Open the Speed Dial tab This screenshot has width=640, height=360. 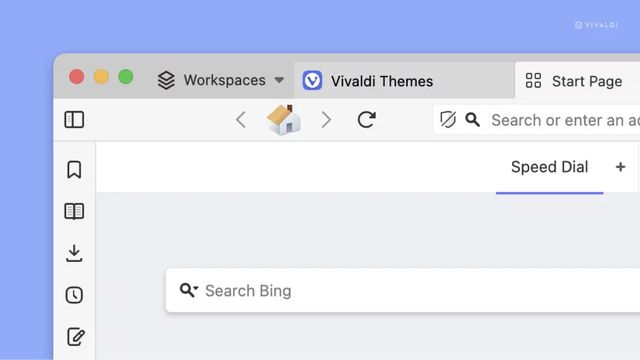(x=549, y=167)
